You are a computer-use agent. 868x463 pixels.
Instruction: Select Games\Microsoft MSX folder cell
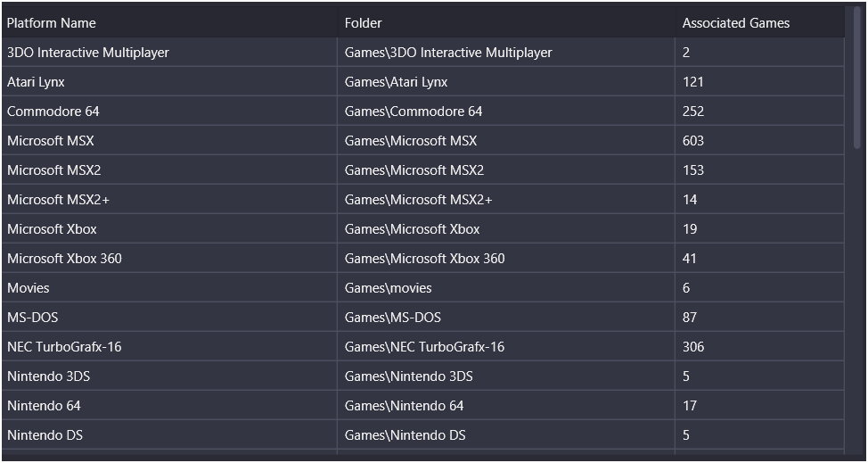point(506,141)
